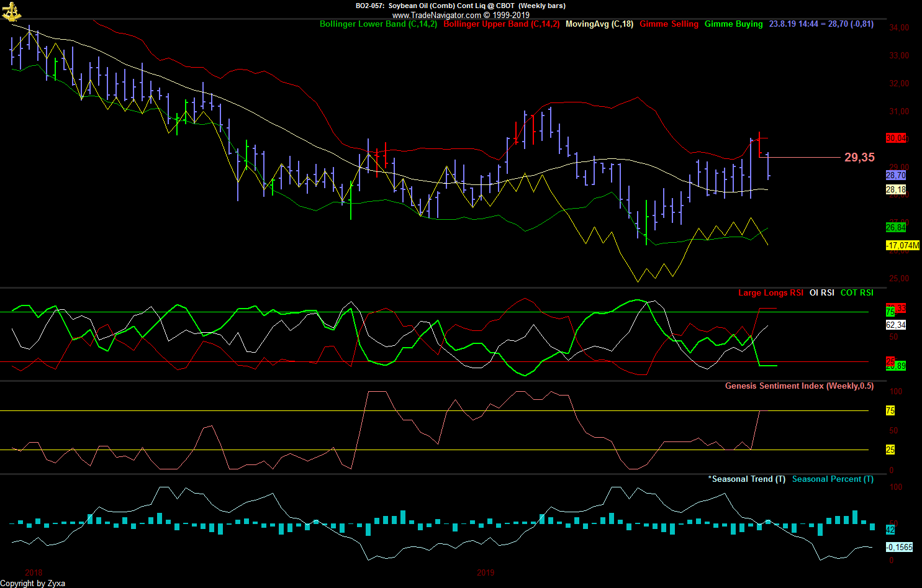The width and height of the screenshot is (922, 588).
Task: Select the Large Longs RSI label
Action: click(x=771, y=292)
